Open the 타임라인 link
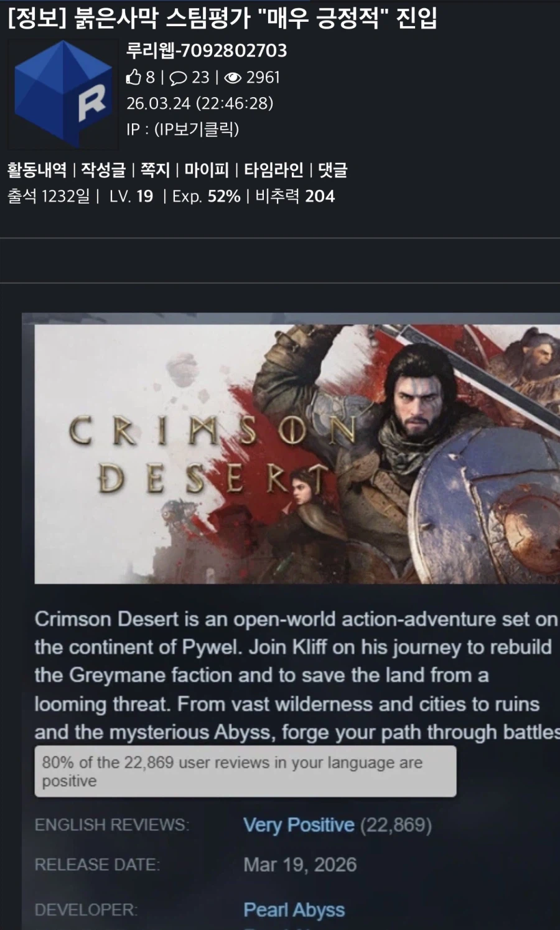 273,169
